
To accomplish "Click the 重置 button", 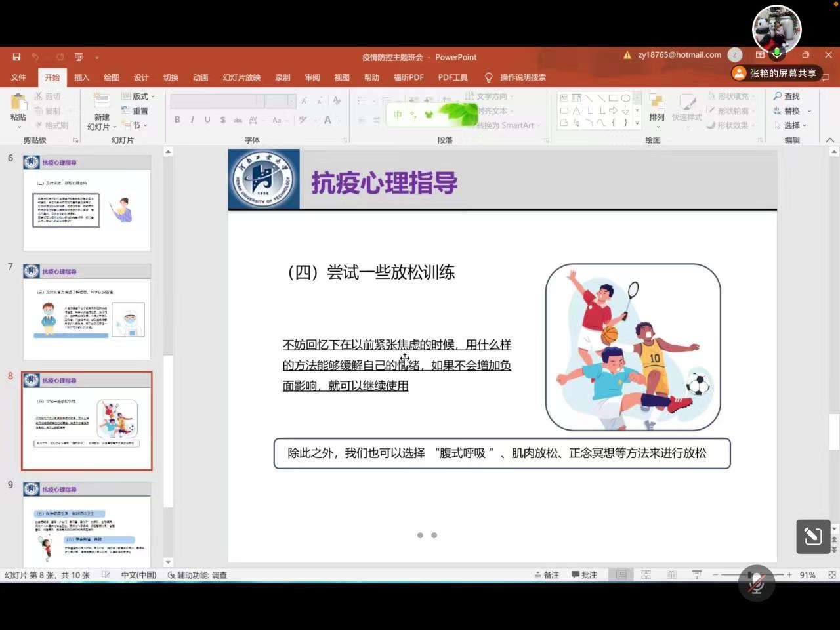I will (135, 111).
